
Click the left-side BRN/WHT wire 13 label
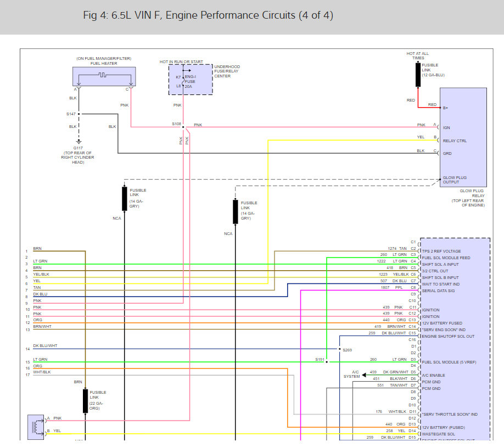[x=42, y=326]
